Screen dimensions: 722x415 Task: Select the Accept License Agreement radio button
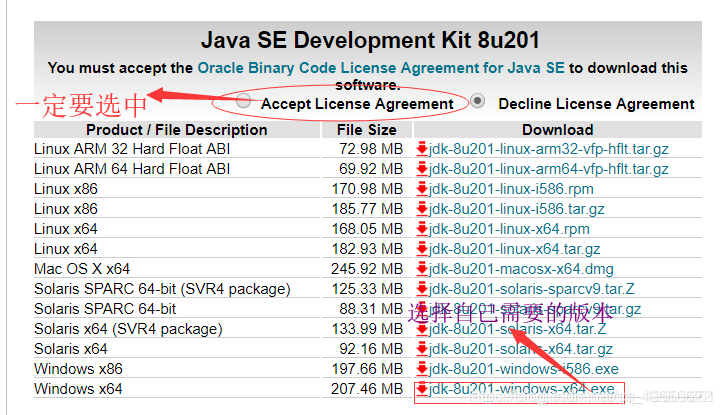click(243, 100)
